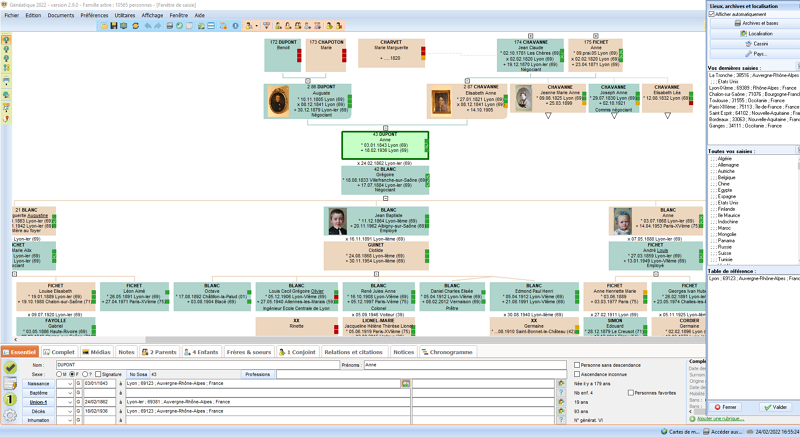
Task: Click the Fermer button
Action: 726,407
